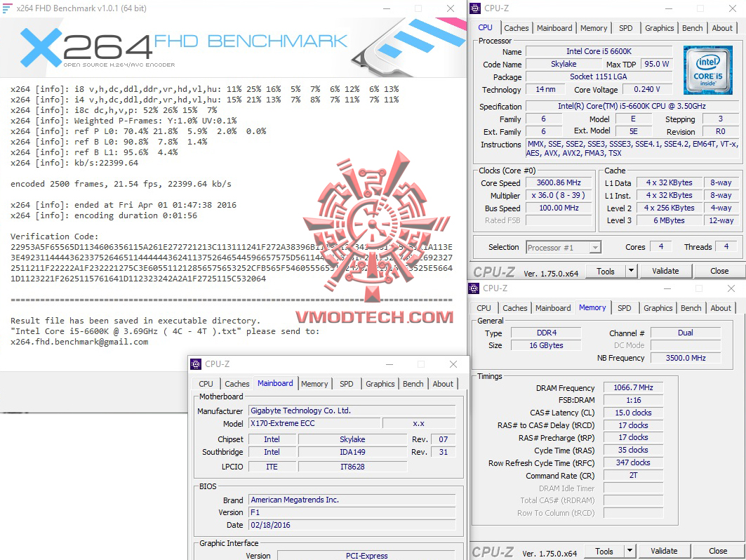Click the memory Size value 16 GBytes

(546, 345)
